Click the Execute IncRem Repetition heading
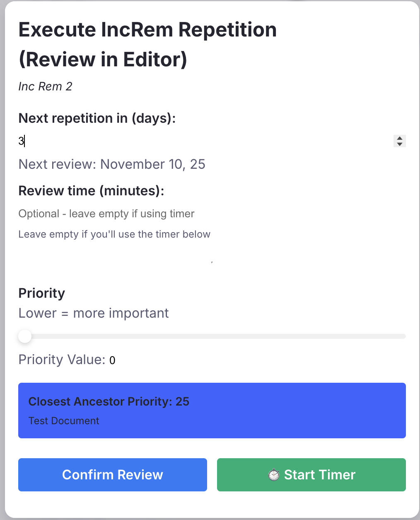Image resolution: width=420 pixels, height=520 pixels. tap(148, 44)
